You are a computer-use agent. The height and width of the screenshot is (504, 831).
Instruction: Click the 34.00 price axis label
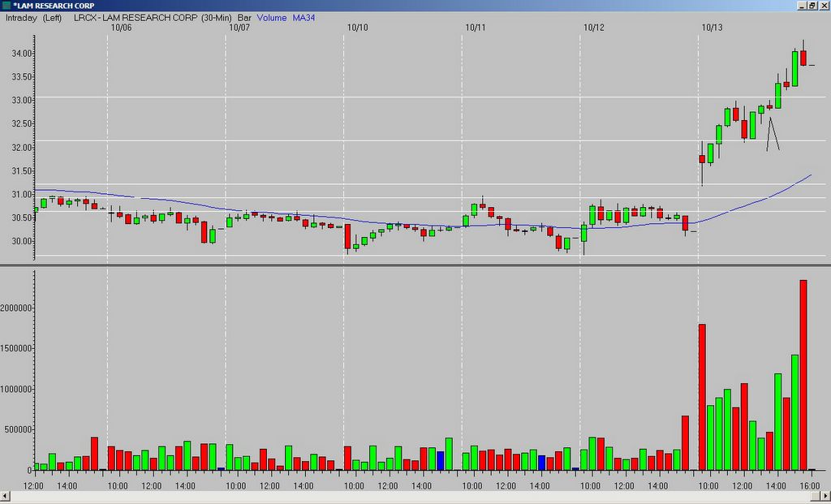21,54
